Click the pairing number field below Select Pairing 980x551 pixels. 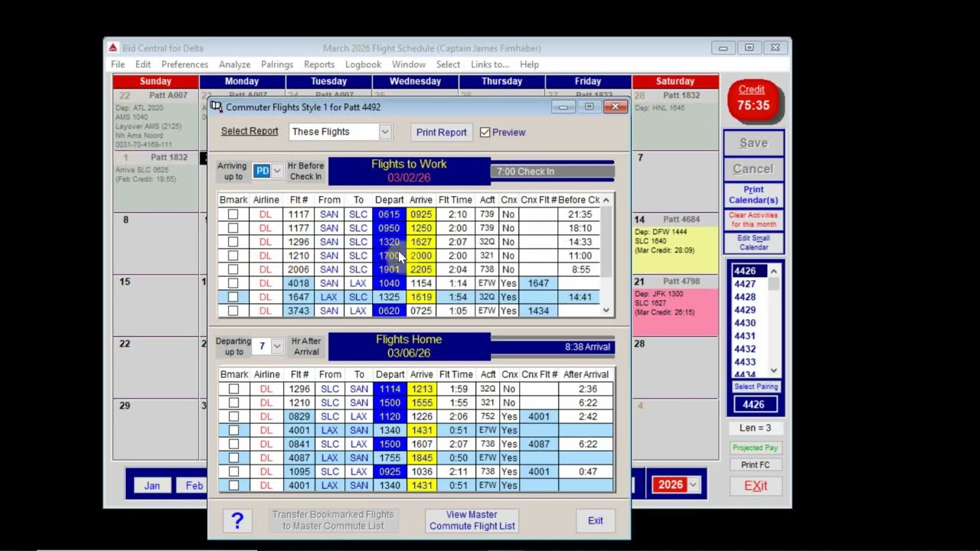point(755,404)
